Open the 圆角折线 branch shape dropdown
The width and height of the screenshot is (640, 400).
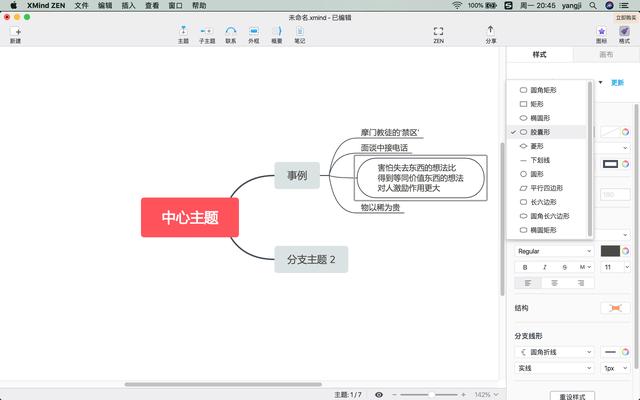(554, 352)
